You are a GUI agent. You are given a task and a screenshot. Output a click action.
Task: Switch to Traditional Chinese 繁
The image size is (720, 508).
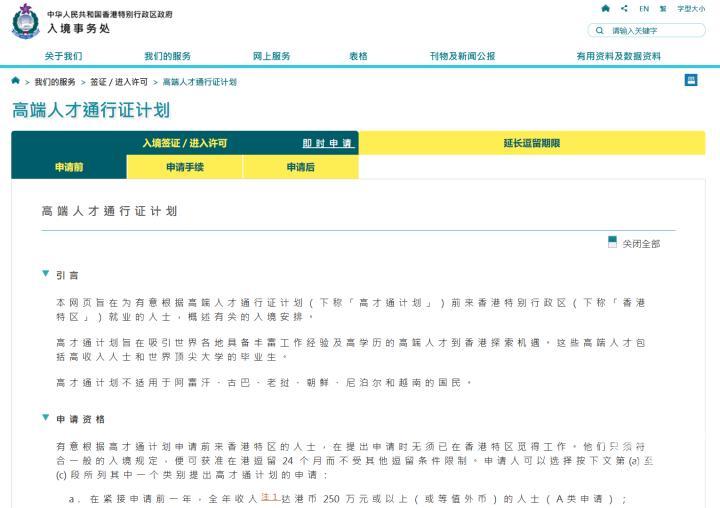[663, 9]
